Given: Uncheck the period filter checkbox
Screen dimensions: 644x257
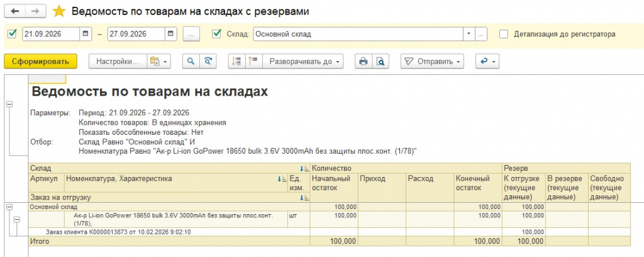Looking at the screenshot, I should click(x=12, y=34).
